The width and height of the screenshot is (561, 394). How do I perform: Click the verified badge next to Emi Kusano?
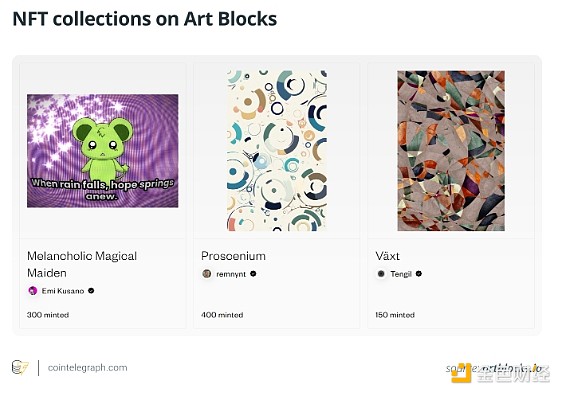tap(91, 291)
